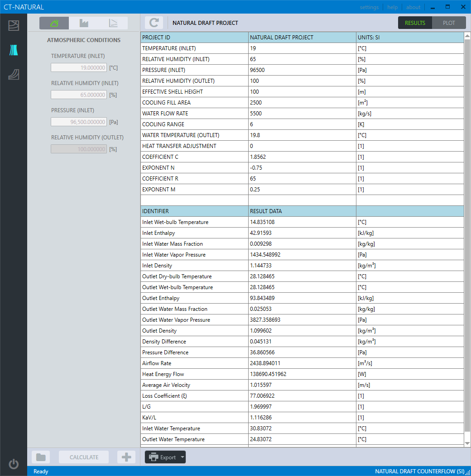The image size is (471, 476).
Task: Select the value 1.099602 outlet density
Action: coord(261,331)
